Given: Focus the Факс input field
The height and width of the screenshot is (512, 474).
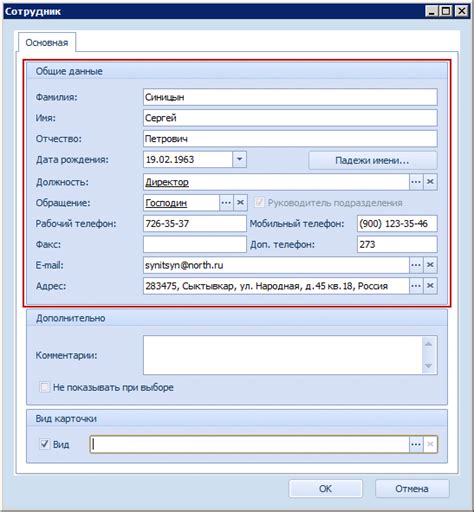Looking at the screenshot, I should 195,244.
